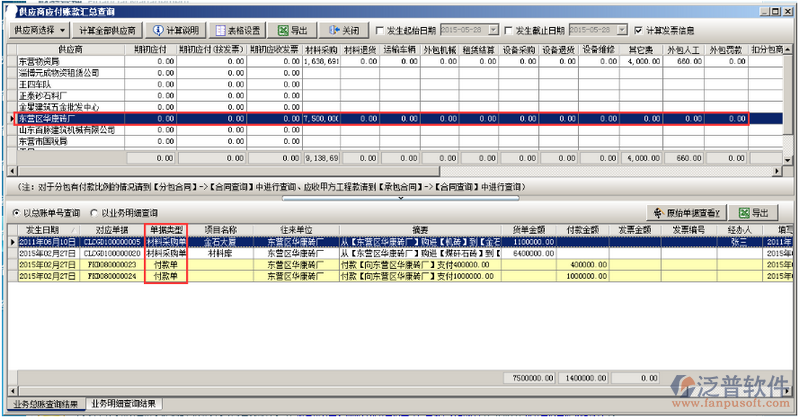This screenshot has width=800, height=419.
Task: Click the 单据类型 column header
Action: tap(165, 230)
